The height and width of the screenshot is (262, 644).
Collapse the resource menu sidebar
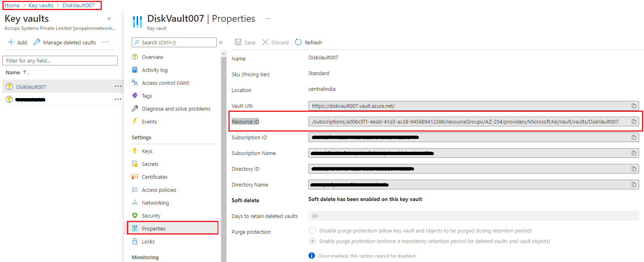pos(221,42)
